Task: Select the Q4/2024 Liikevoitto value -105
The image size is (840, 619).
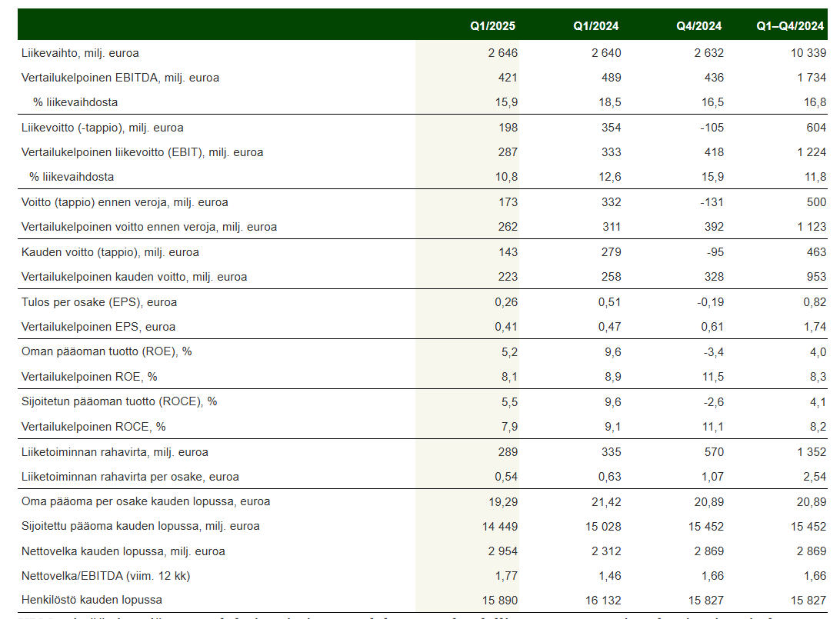Action: [x=712, y=128]
